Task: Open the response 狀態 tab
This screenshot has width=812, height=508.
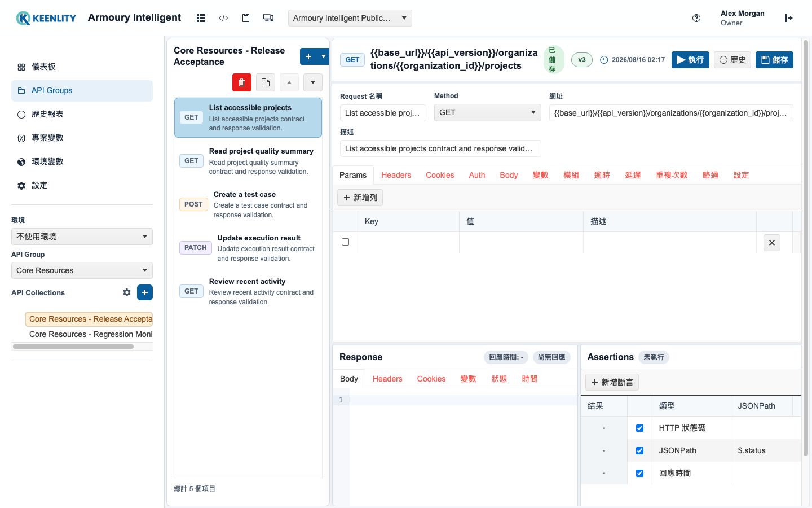Action: pyautogui.click(x=499, y=379)
